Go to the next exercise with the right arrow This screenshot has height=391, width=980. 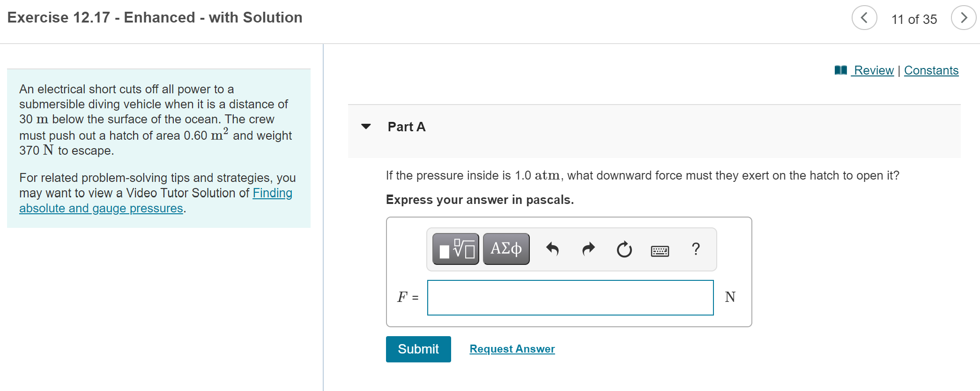pos(964,18)
